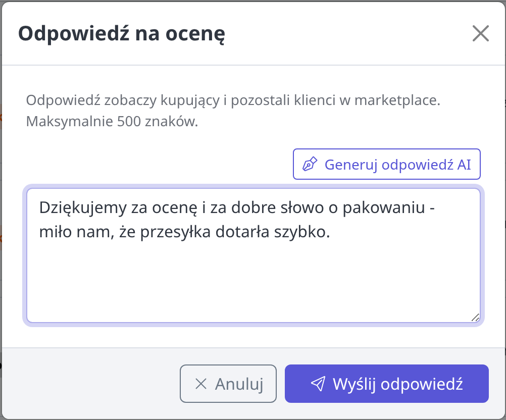Send reply with Wyślij odpowiedź
Screen dimensions: 506x420
coord(387,384)
